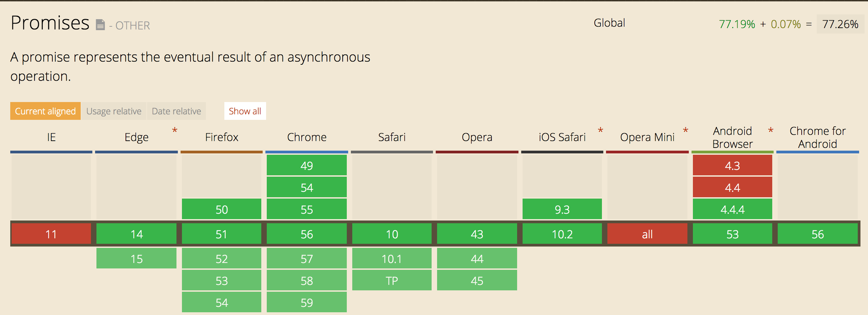Click the Opera column header
Viewport: 868px width, 315px height.
click(477, 137)
